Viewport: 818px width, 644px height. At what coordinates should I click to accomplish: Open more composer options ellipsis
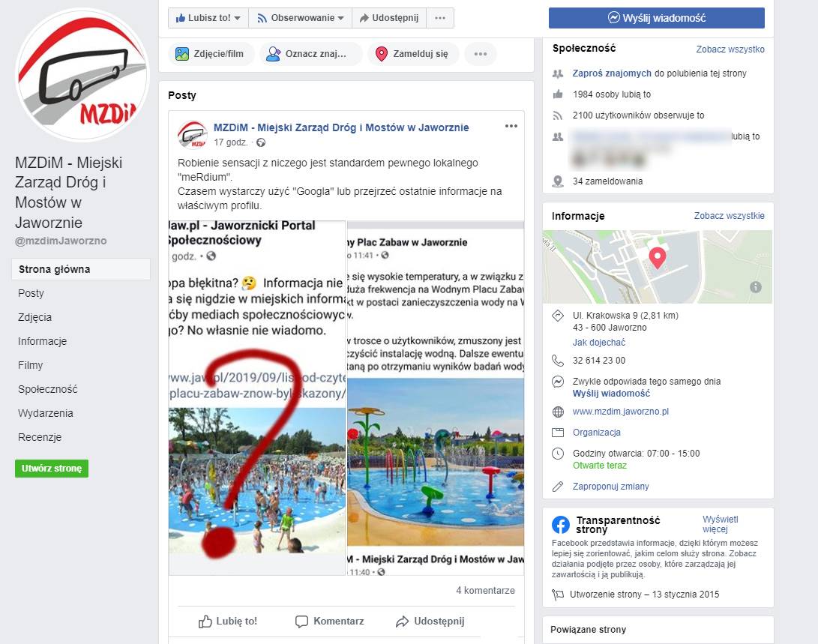pyautogui.click(x=480, y=54)
